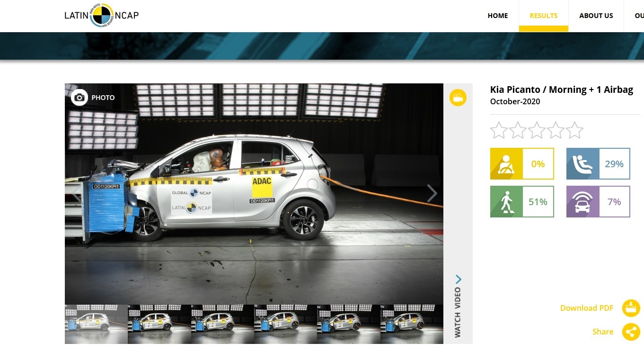Advance to next photo with right arrow
This screenshot has width=644, height=352.
pos(432,193)
